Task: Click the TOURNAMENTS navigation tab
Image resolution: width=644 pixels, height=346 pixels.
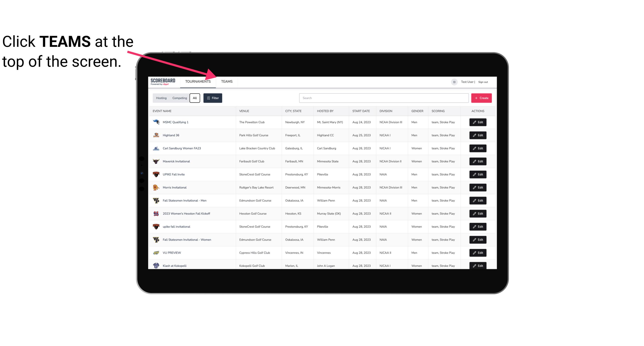Action: (197, 81)
